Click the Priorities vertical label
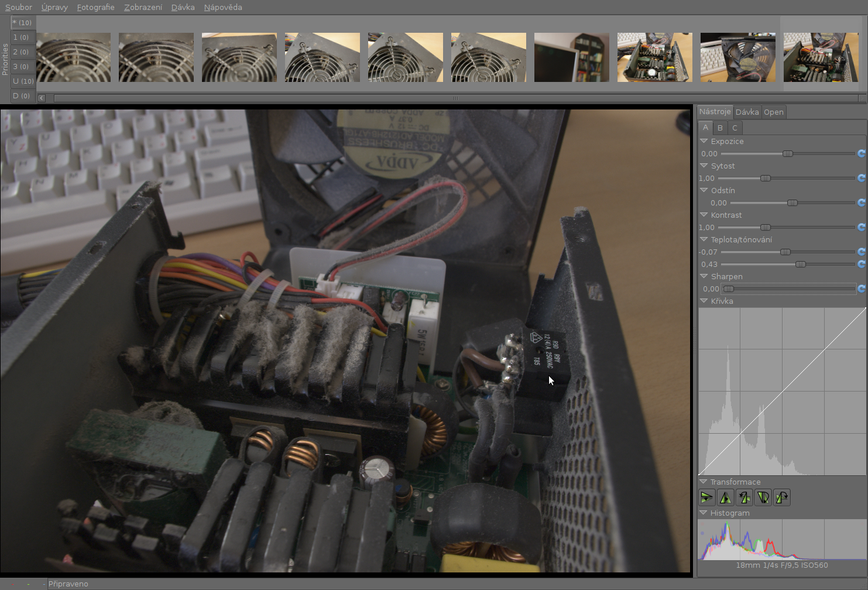Screen dimensions: 868x590 pos(5,59)
